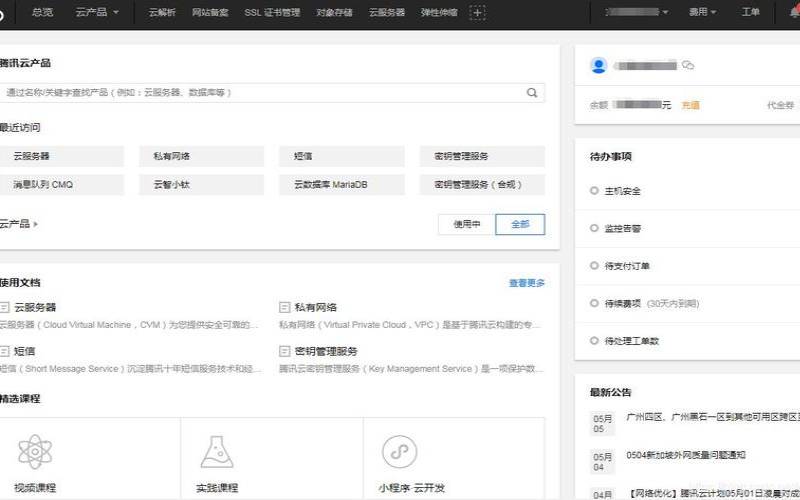Click the plus icon in top navigation
800x500 pixels.
point(477,13)
